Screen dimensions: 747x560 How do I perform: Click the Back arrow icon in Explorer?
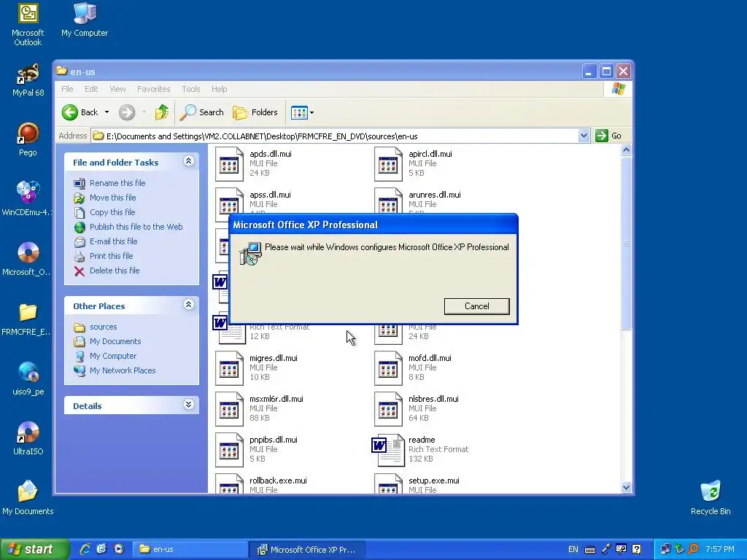tap(69, 112)
